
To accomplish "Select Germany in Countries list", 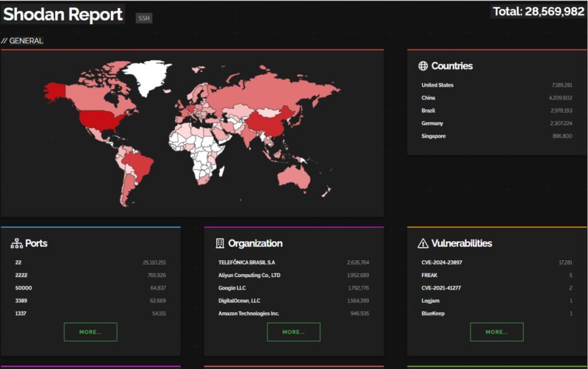I will (432, 124).
